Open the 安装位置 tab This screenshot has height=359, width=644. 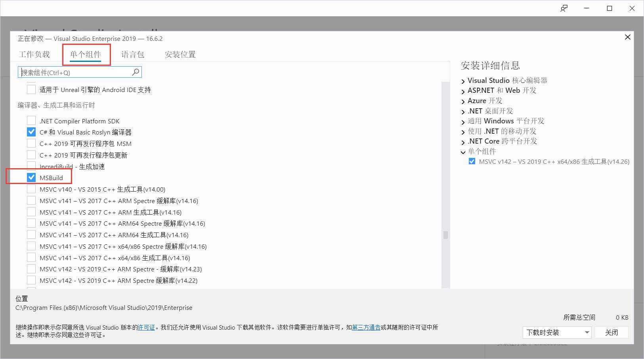(x=180, y=54)
